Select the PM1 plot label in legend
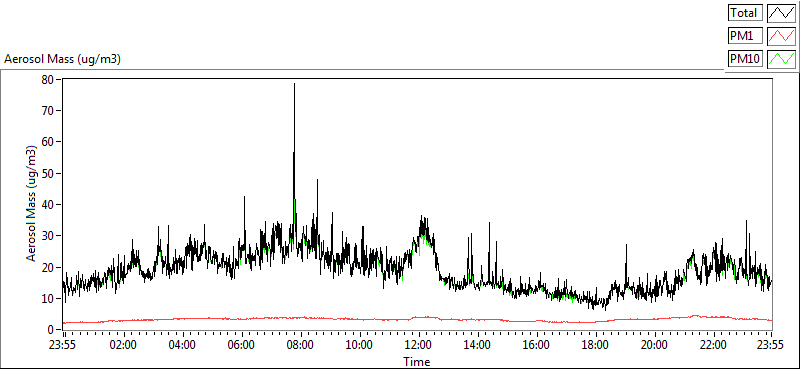Screen dimensions: 800x369 [745, 36]
